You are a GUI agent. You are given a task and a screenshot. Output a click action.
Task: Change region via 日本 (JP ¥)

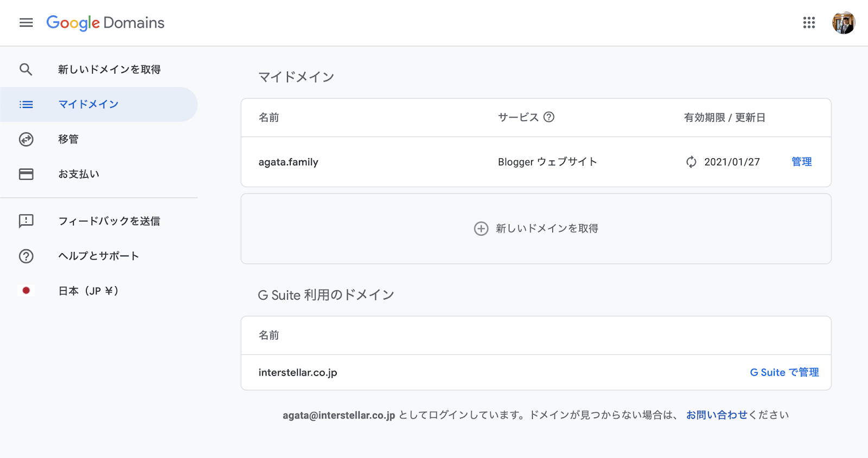tap(88, 291)
